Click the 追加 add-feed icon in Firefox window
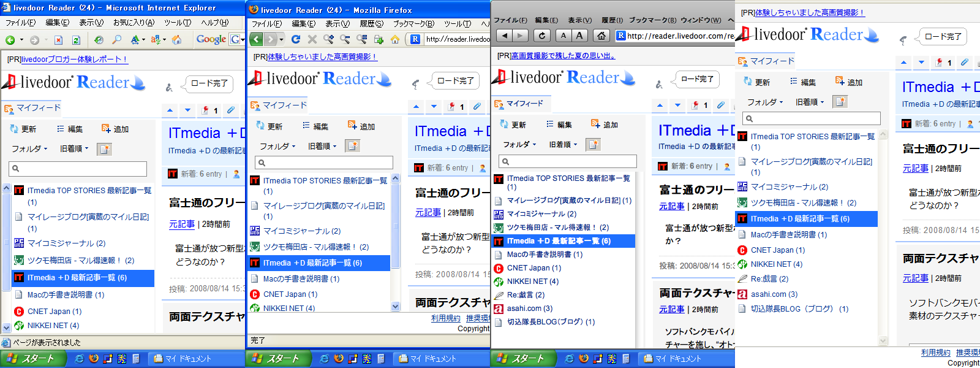Viewport: 980px width, 368px height. click(352, 125)
